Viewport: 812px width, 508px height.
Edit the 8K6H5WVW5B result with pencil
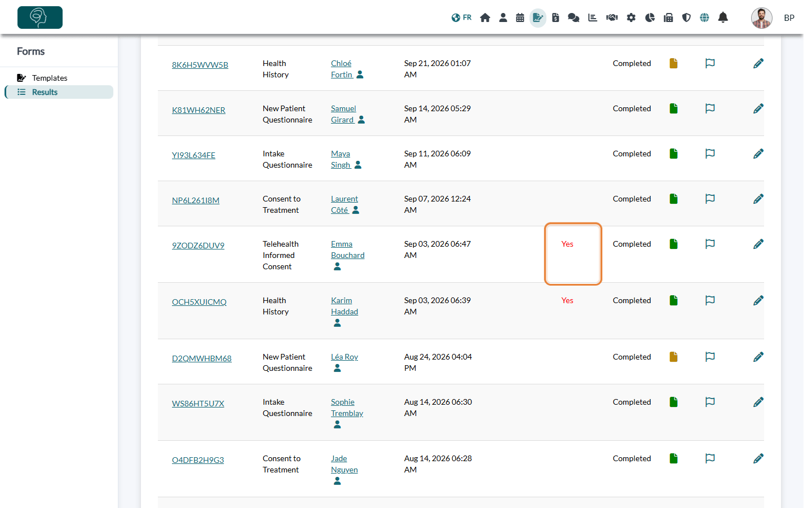758,63
